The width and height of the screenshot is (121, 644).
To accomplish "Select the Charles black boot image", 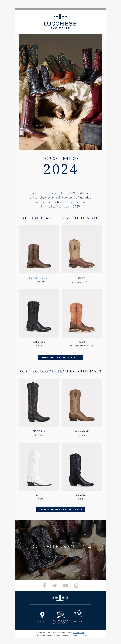I will 39,313.
